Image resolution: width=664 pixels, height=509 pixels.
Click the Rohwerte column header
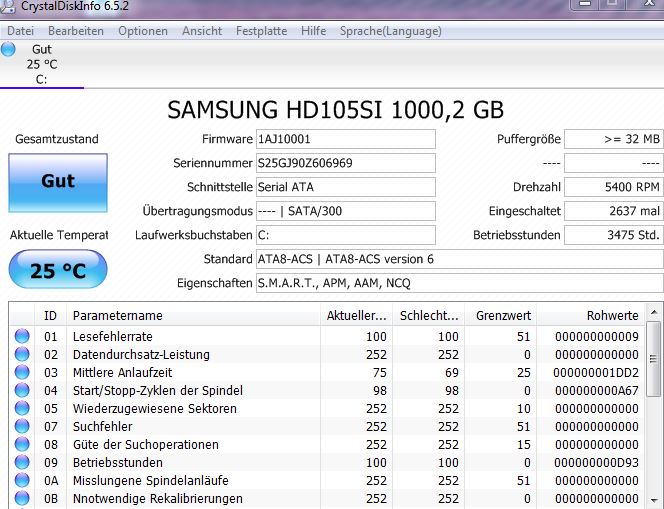pyautogui.click(x=591, y=315)
